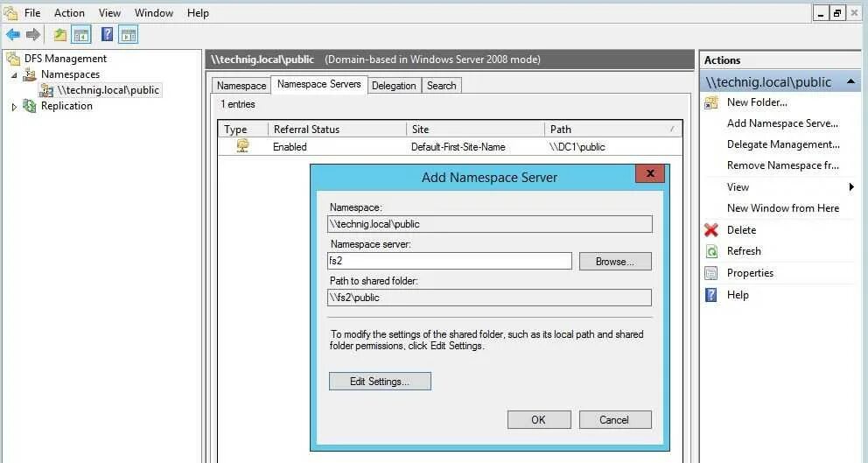Switch to the Namespace tab
The height and width of the screenshot is (463, 868).
point(241,85)
